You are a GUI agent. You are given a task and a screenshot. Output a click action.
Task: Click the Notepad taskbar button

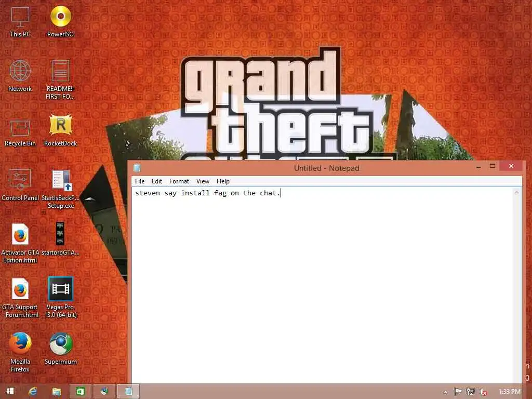point(128,391)
